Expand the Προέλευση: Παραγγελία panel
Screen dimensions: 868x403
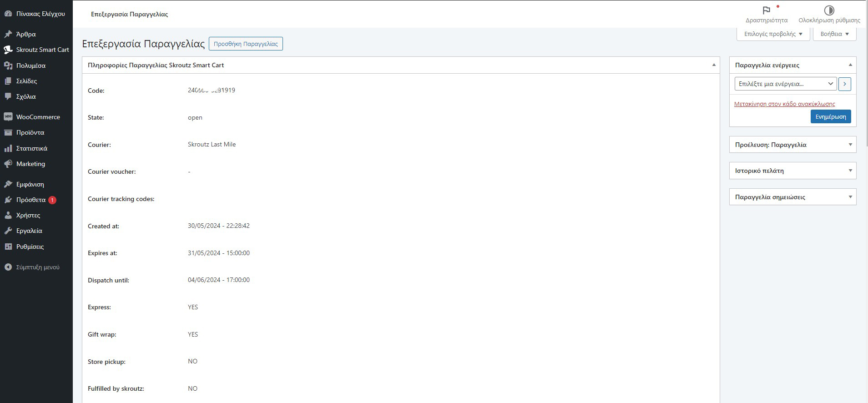[x=850, y=145]
